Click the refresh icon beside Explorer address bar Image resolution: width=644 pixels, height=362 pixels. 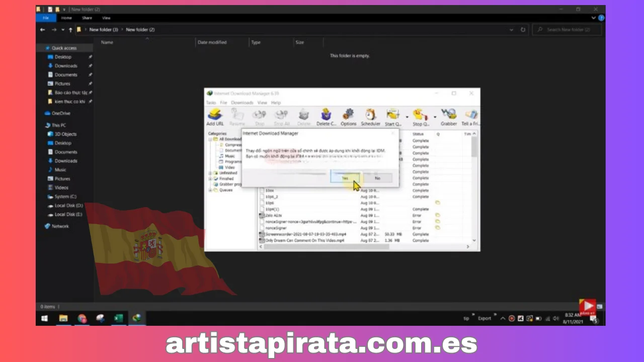(523, 30)
